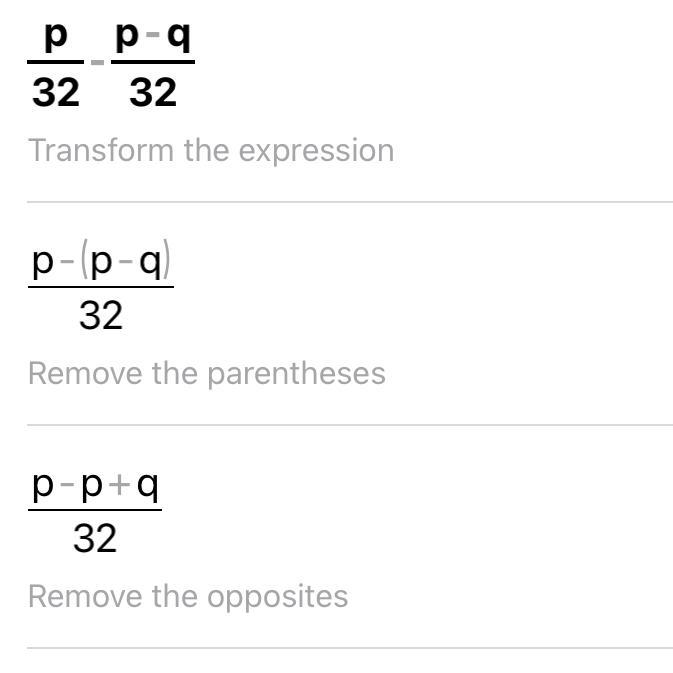Click the bold p numerator of first fraction
Screen dimensions: 673x673
pyautogui.click(x=56, y=37)
